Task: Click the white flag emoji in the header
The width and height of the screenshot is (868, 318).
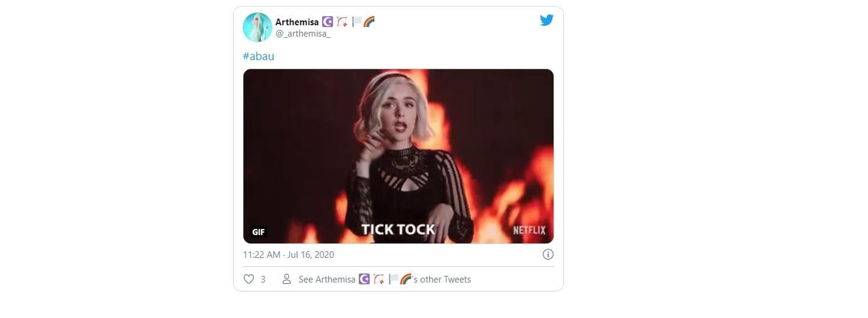Action: click(x=356, y=22)
